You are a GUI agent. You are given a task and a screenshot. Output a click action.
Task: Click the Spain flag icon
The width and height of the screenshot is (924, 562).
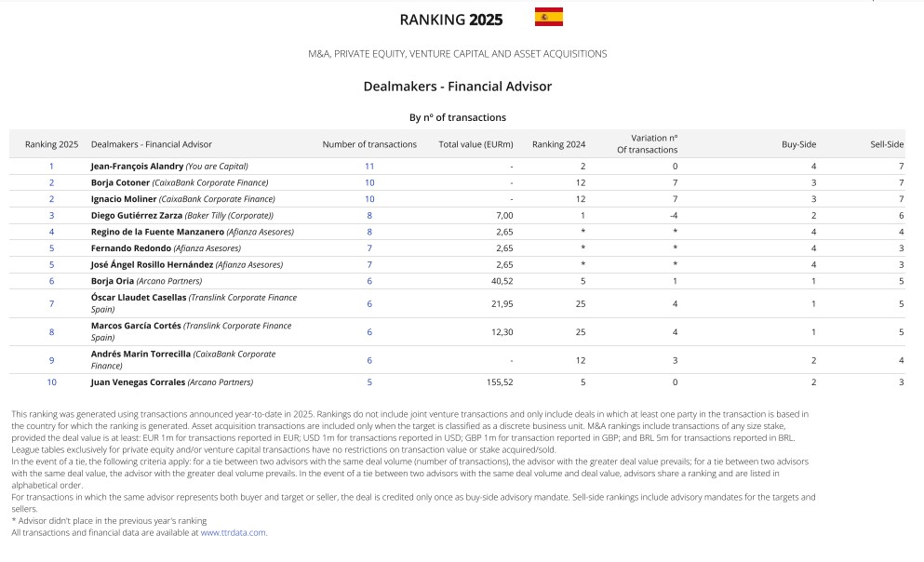(548, 17)
